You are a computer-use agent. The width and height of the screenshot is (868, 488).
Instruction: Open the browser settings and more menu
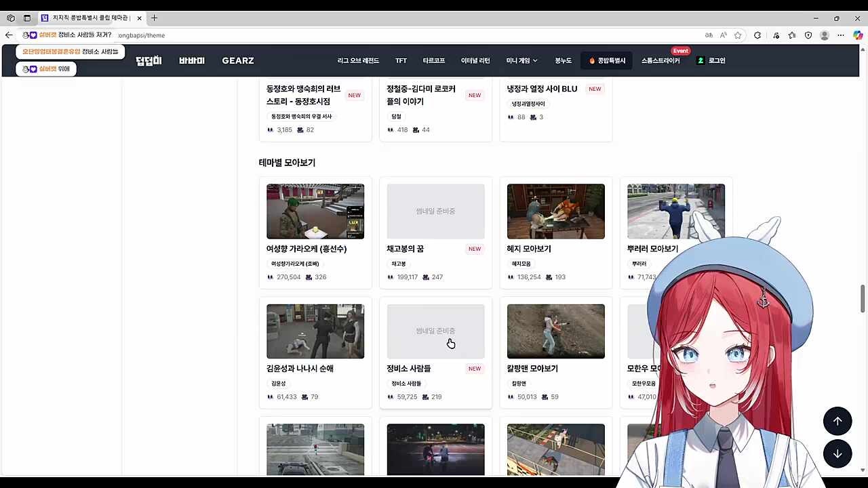(x=841, y=35)
